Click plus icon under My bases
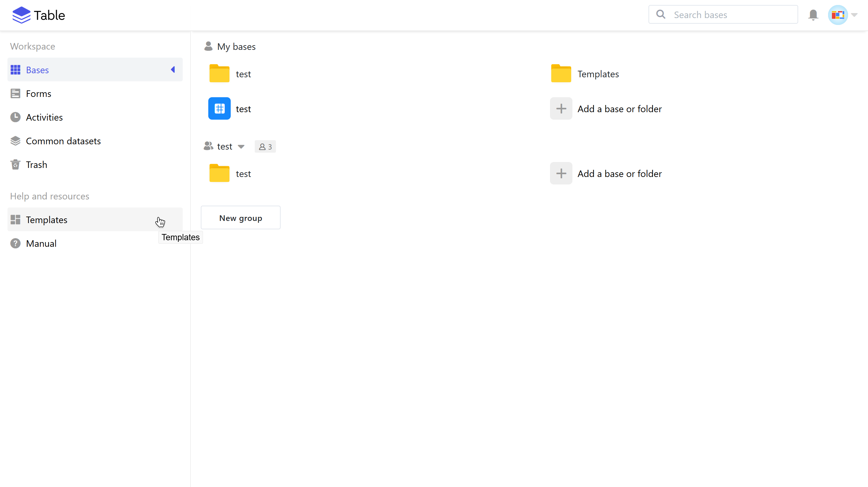868x487 pixels. click(561, 108)
